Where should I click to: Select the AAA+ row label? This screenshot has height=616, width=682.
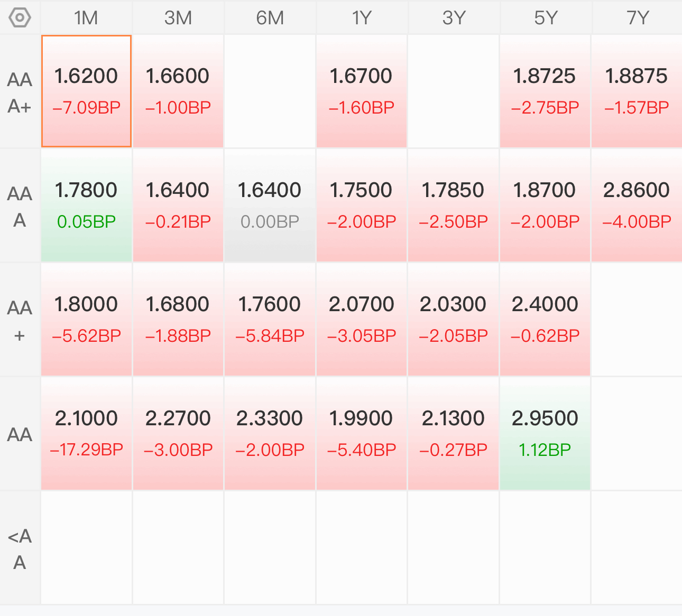(20, 92)
